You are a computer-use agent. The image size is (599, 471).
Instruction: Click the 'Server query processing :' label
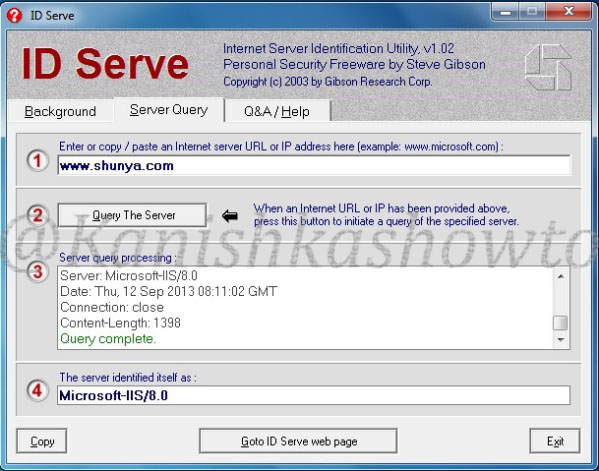click(x=118, y=258)
